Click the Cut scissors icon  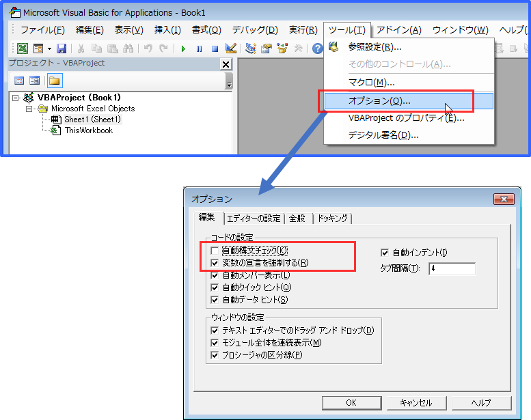[x=81, y=48]
